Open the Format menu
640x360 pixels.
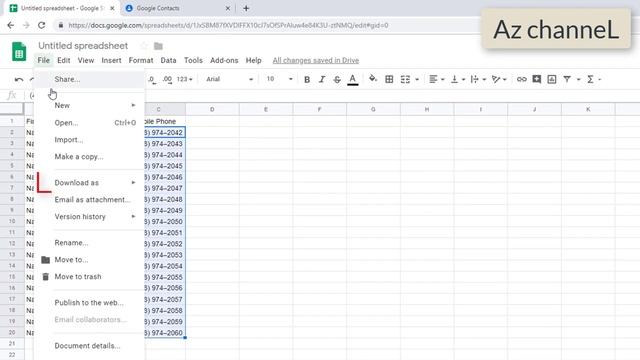point(141,60)
